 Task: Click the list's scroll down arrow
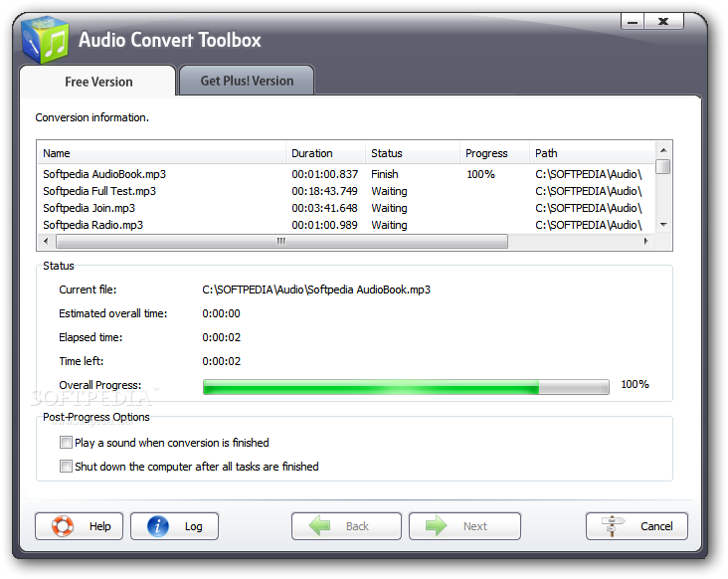click(663, 225)
